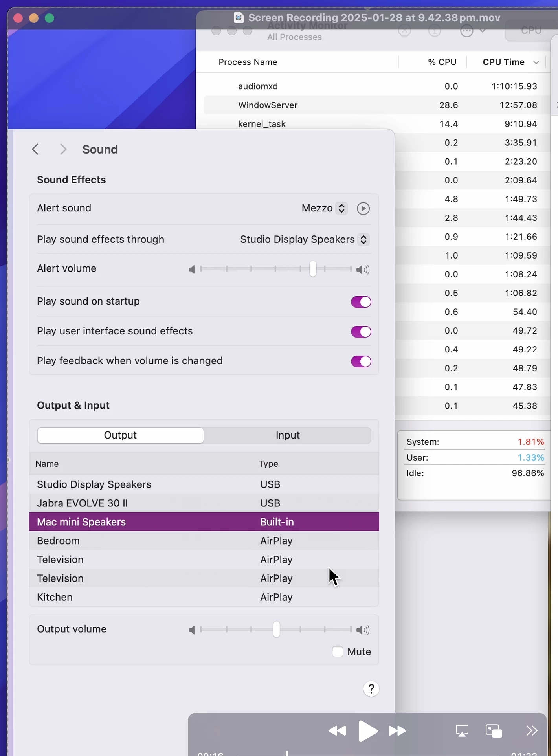The height and width of the screenshot is (756, 558).
Task: Sort by % CPU column
Action: 442,62
